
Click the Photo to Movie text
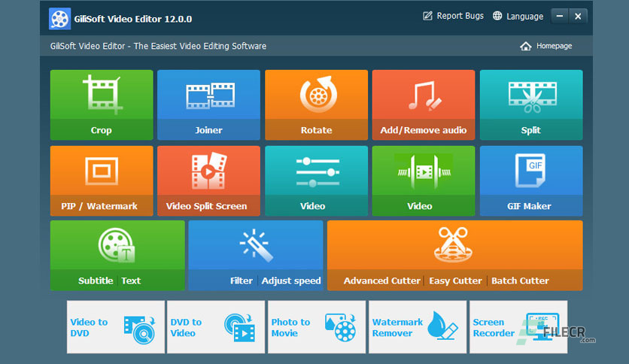[290, 327]
